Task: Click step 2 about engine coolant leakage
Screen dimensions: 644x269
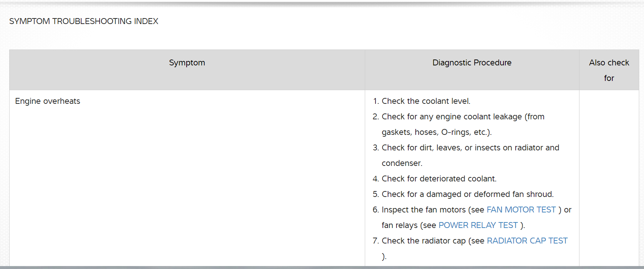Action: 463,117
